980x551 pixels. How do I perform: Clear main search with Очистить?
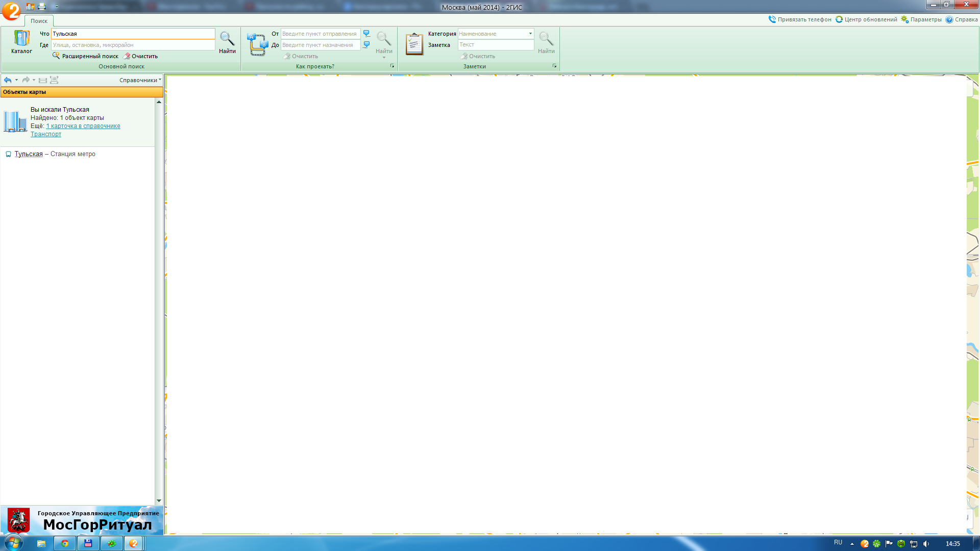(x=141, y=56)
